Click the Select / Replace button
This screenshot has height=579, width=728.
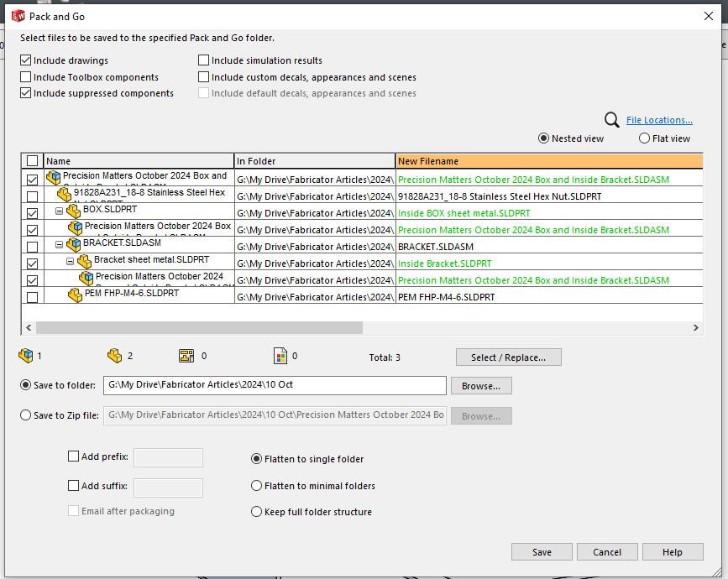tap(507, 357)
